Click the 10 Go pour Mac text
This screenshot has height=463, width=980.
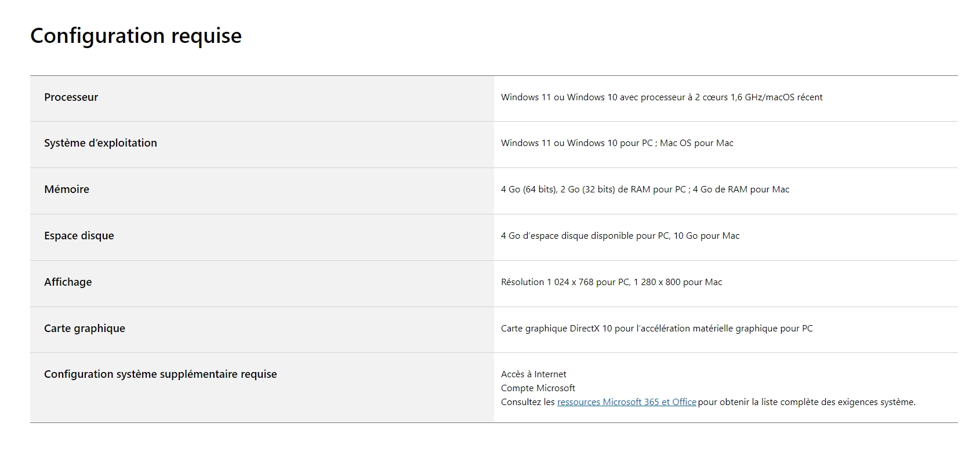coord(706,236)
